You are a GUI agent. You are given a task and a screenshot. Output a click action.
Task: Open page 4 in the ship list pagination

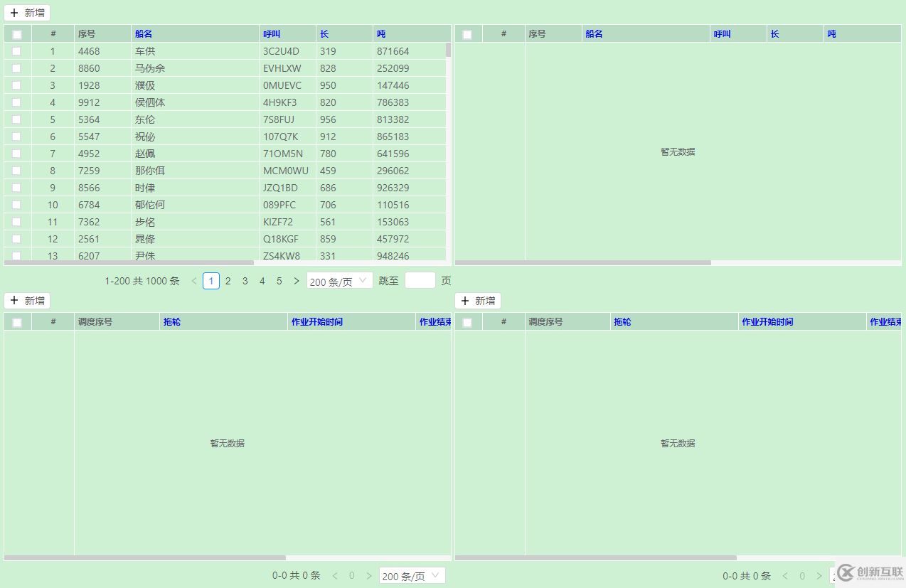pos(262,281)
